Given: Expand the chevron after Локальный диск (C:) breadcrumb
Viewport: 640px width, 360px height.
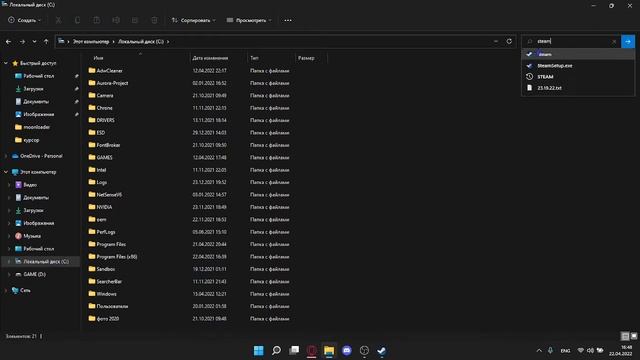Looking at the screenshot, I should click(x=168, y=42).
